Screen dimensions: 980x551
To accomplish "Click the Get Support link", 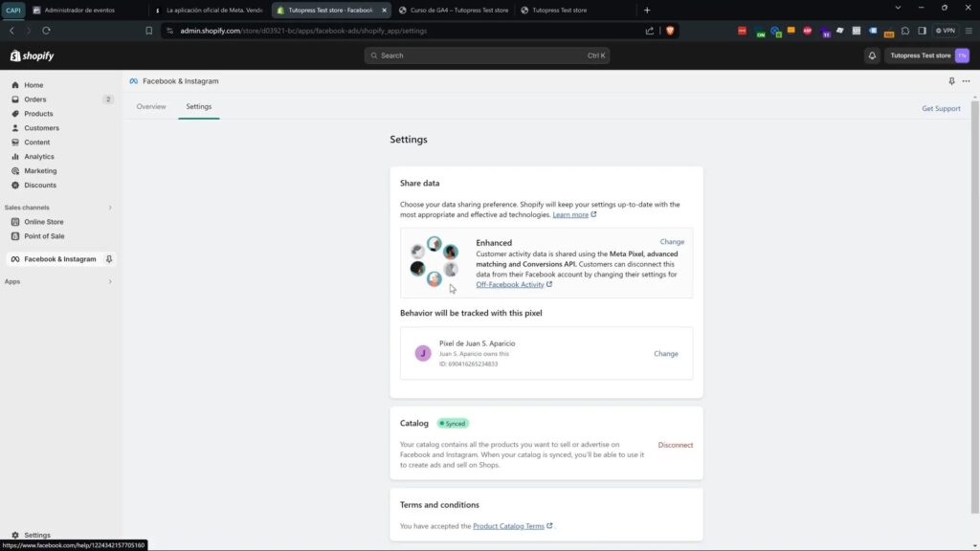I will click(x=941, y=109).
